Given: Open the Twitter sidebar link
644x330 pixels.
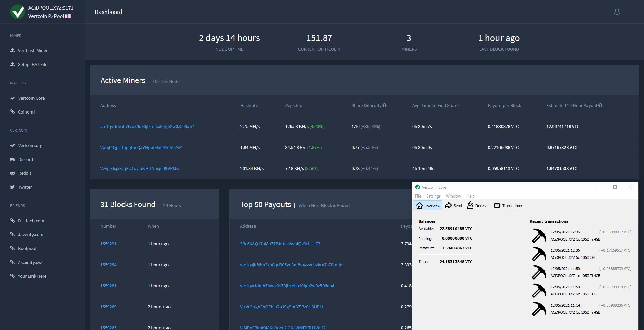Looking at the screenshot, I should 25,187.
